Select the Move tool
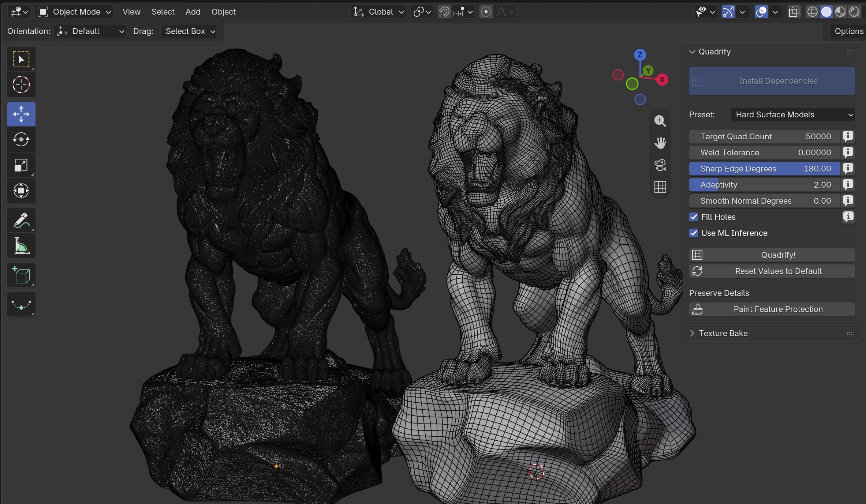 21,114
